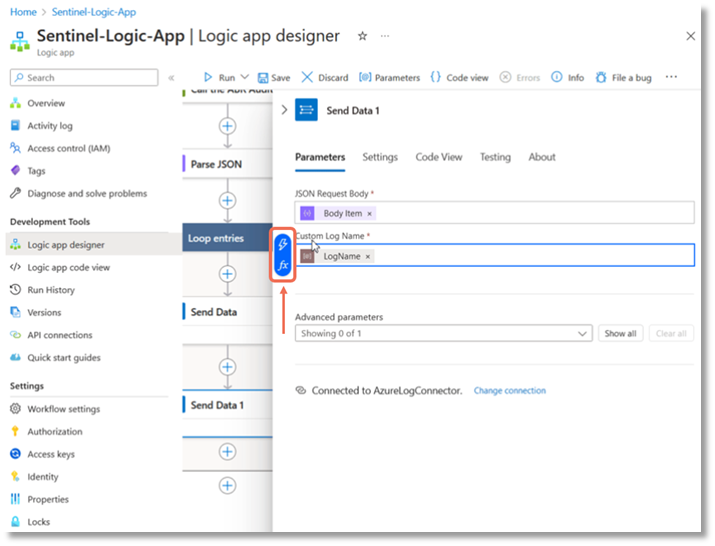Click the Change connection link
The width and height of the screenshot is (715, 546).
(x=509, y=390)
